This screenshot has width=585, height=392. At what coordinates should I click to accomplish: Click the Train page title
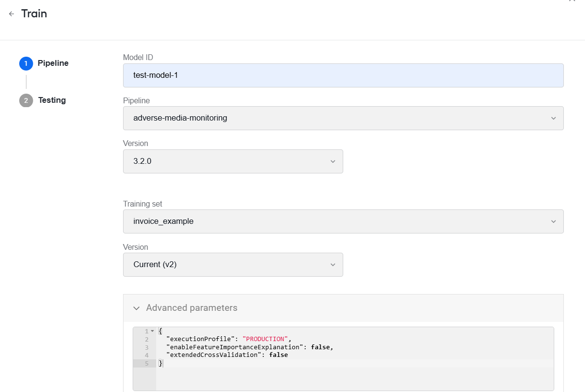click(34, 13)
